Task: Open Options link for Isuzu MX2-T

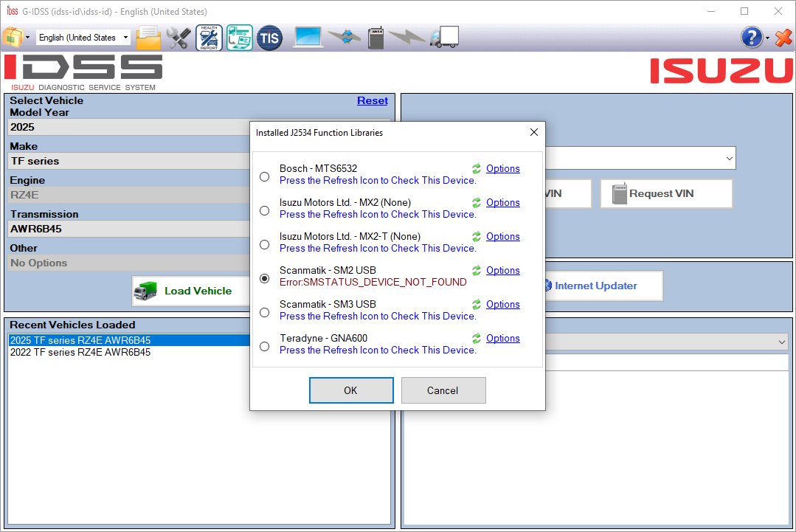Action: [502, 237]
